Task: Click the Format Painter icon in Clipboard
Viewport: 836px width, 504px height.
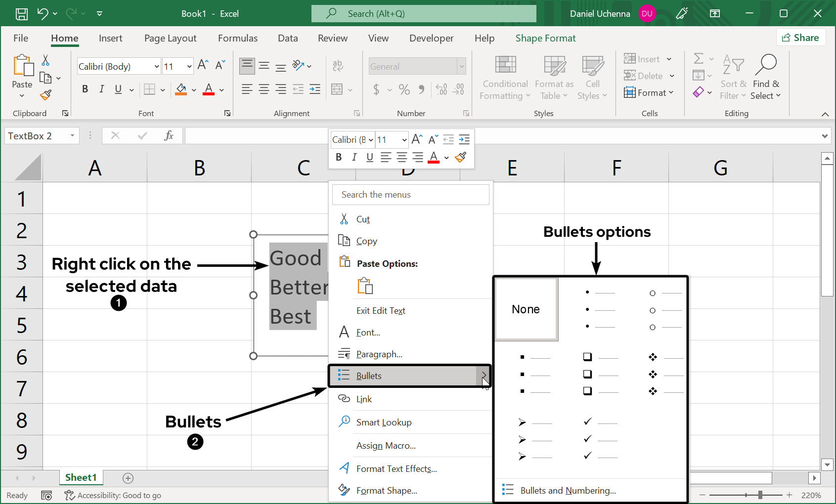Action: [x=45, y=94]
